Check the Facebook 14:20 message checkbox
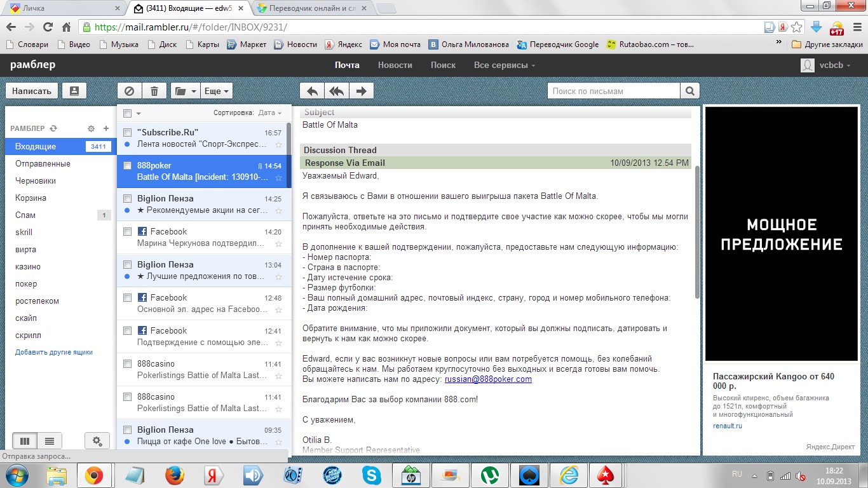This screenshot has height=488, width=868. [x=127, y=231]
